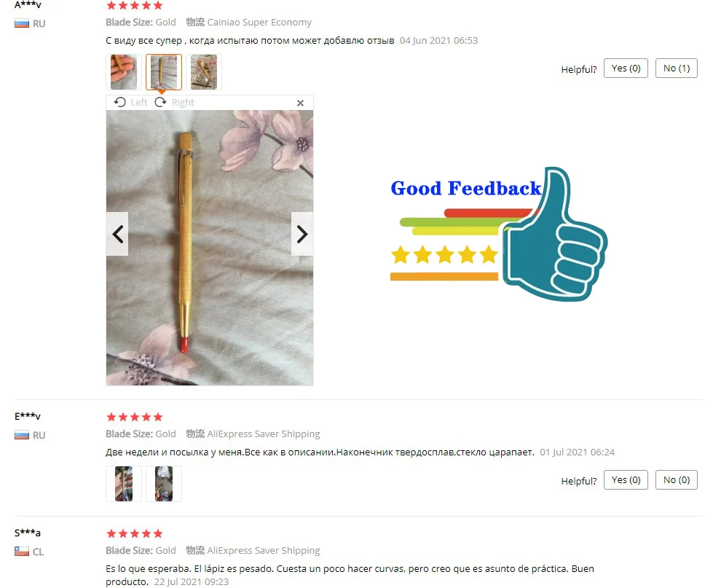The image size is (713, 588).
Task: Vote No (1) on A***v's review
Action: tap(676, 68)
